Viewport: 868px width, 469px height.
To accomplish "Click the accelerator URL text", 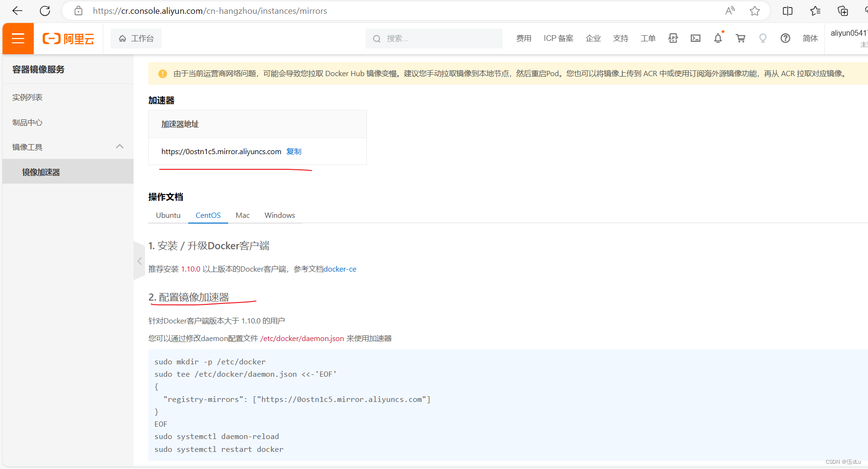I will [221, 151].
